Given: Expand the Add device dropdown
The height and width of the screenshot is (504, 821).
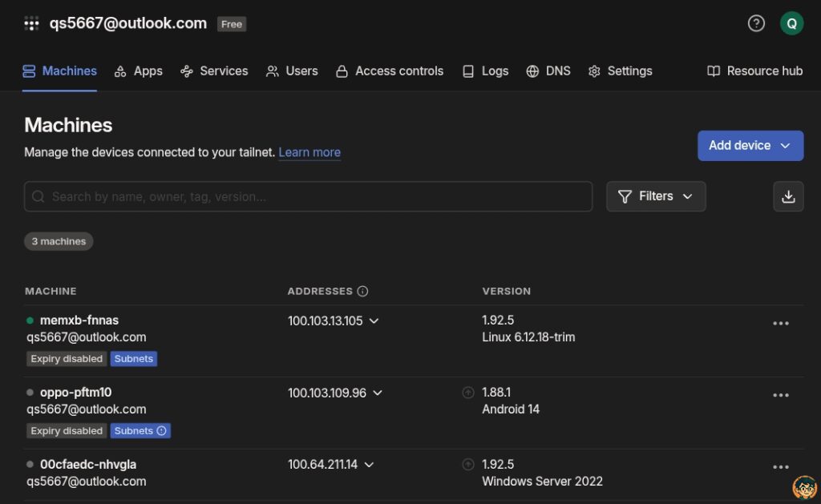Looking at the screenshot, I should pyautogui.click(x=750, y=146).
